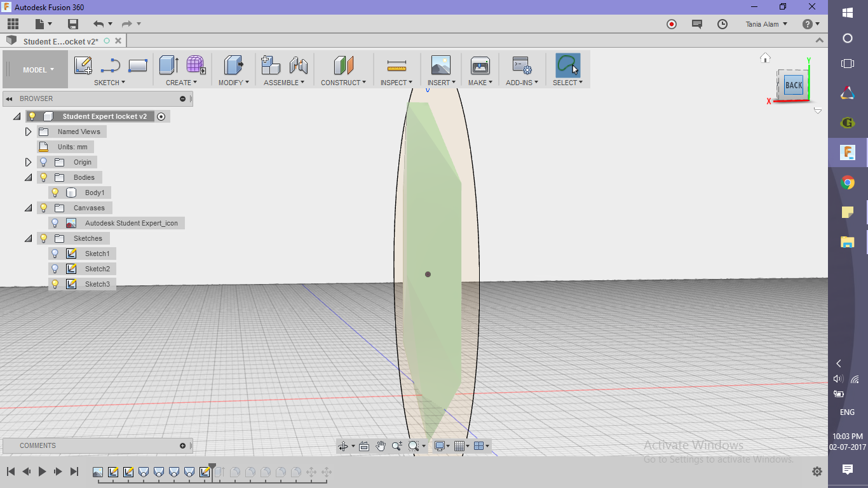Toggle visibility of the Canvases folder
Image resolution: width=868 pixels, height=488 pixels.
pyautogui.click(x=43, y=208)
